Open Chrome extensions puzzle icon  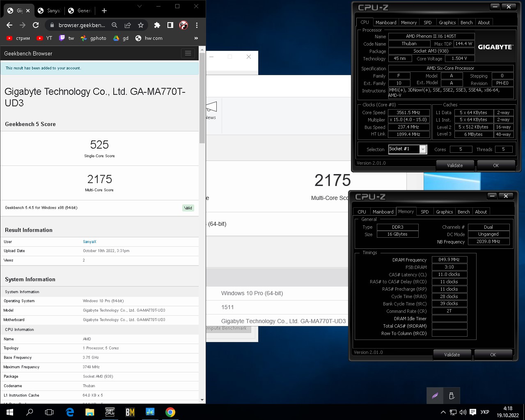157,25
